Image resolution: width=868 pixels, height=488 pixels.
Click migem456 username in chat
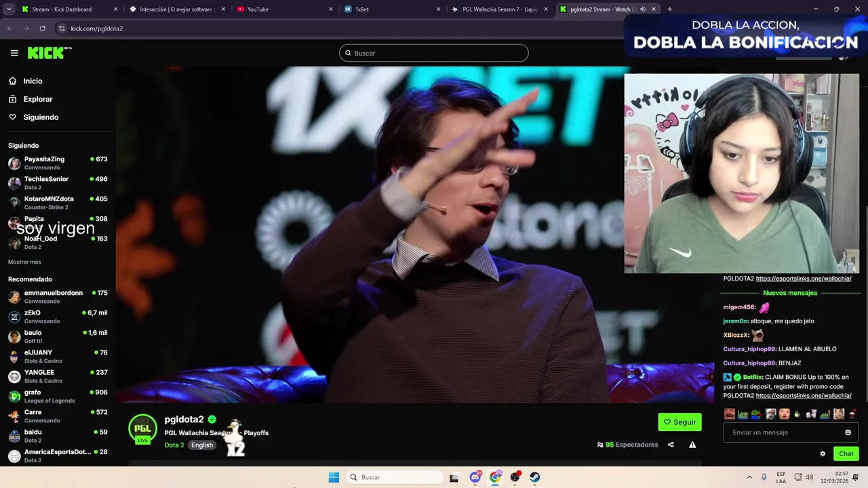tap(739, 307)
